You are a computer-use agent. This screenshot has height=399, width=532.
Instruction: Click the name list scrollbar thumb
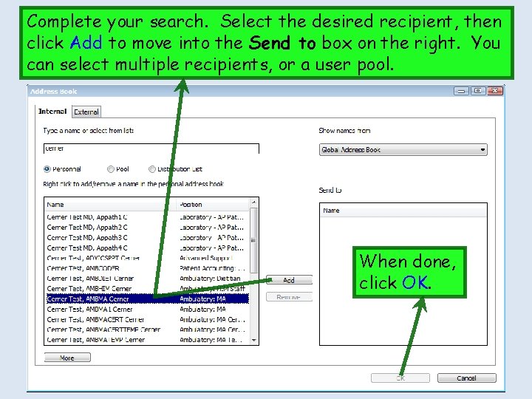[x=253, y=240]
